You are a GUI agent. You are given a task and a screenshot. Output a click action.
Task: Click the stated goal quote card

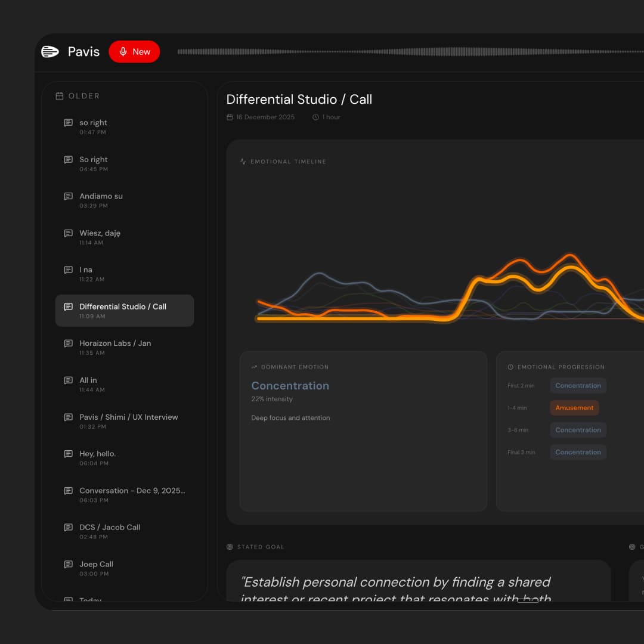[419, 581]
